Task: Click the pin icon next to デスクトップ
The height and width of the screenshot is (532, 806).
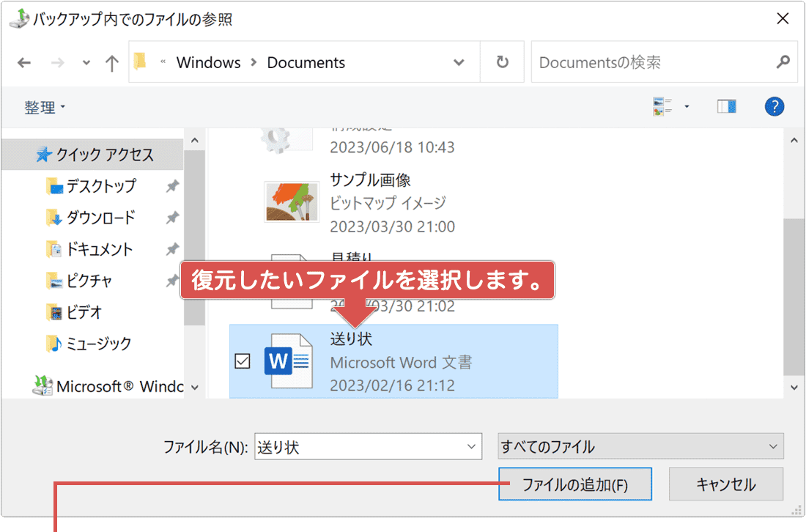Action: coord(171,186)
